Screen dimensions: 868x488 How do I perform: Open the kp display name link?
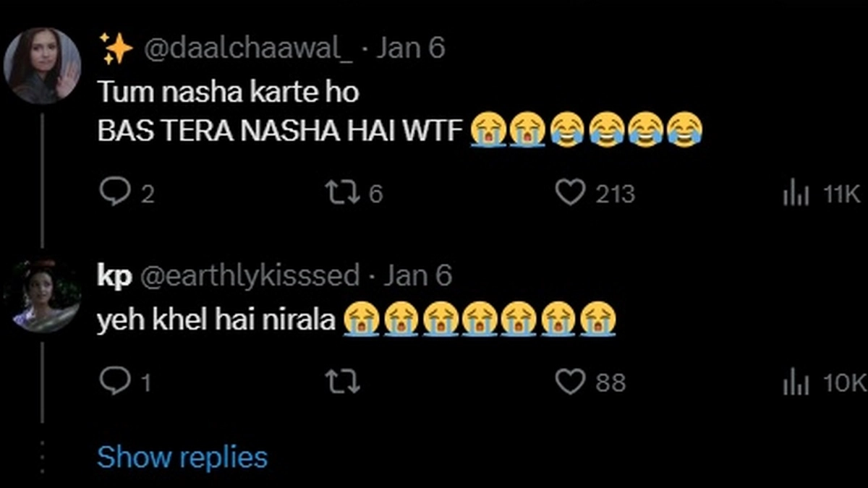pos(114,275)
